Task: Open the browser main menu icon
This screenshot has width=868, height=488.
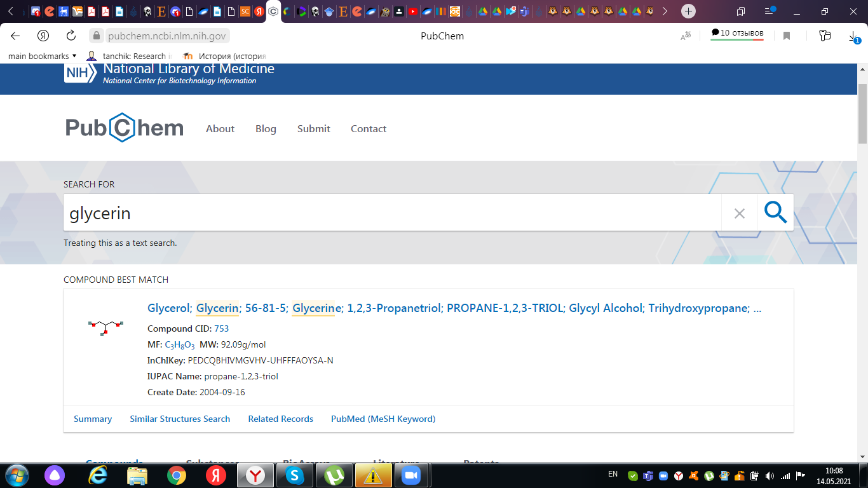Action: point(769,11)
